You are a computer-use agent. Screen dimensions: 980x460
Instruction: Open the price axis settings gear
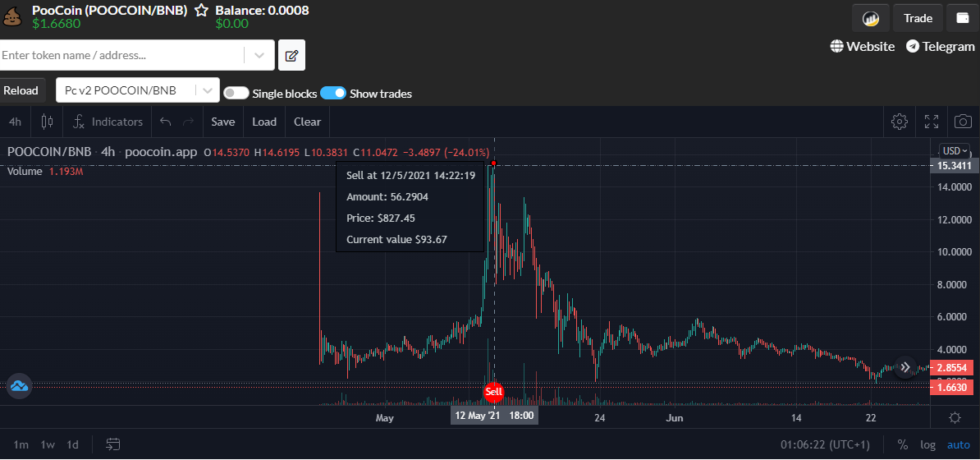955,417
